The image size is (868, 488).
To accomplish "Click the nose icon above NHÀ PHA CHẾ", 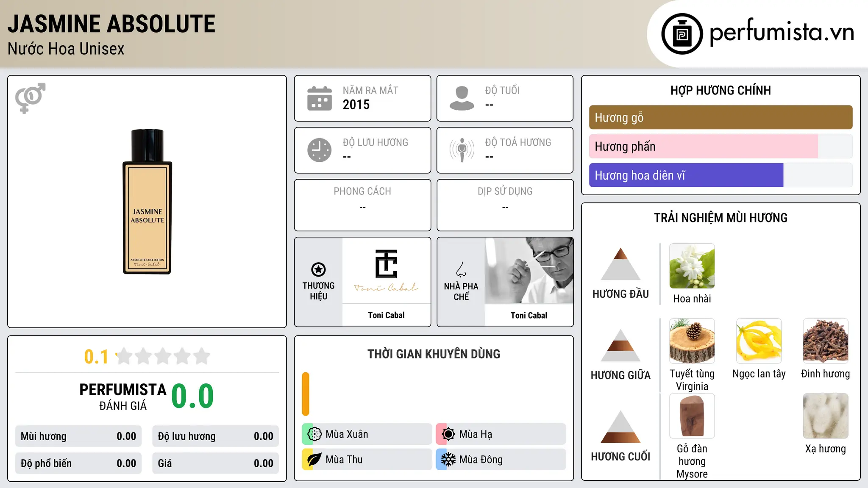I will coord(461,269).
